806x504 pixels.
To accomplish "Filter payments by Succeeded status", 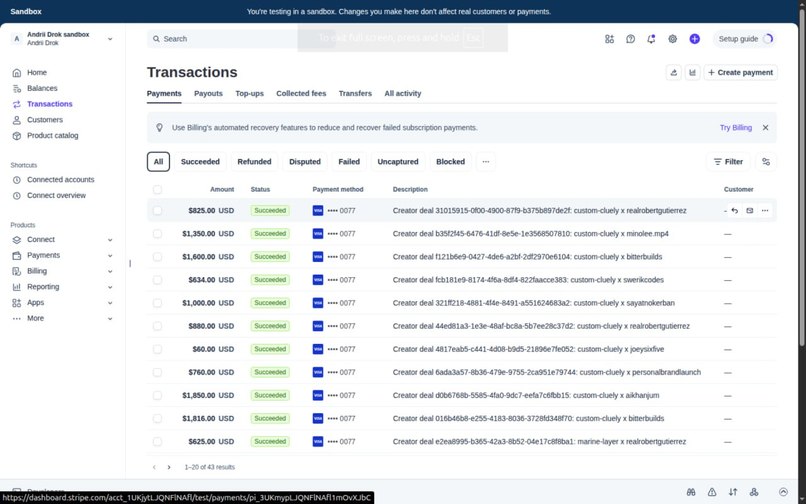I will coord(200,161).
